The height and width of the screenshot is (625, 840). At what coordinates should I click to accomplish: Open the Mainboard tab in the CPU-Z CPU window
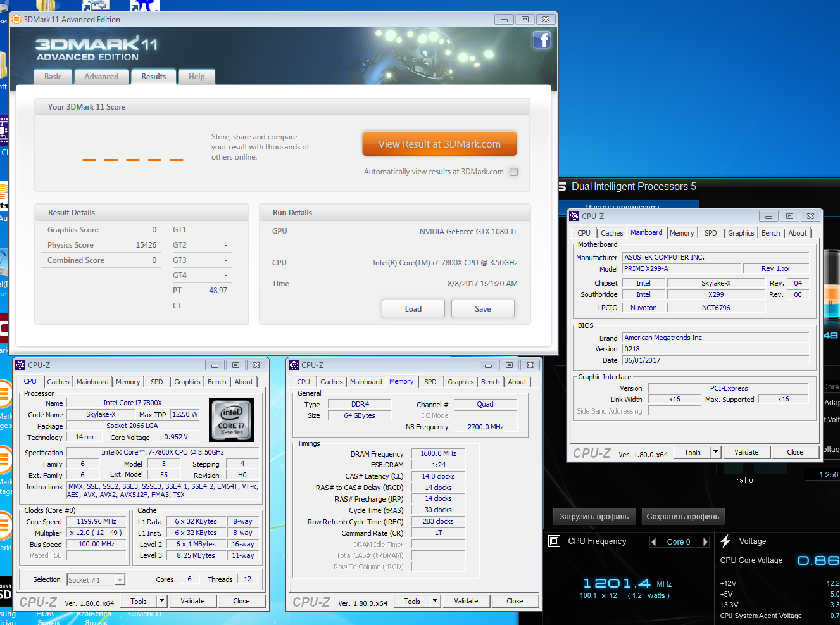pyautogui.click(x=92, y=382)
